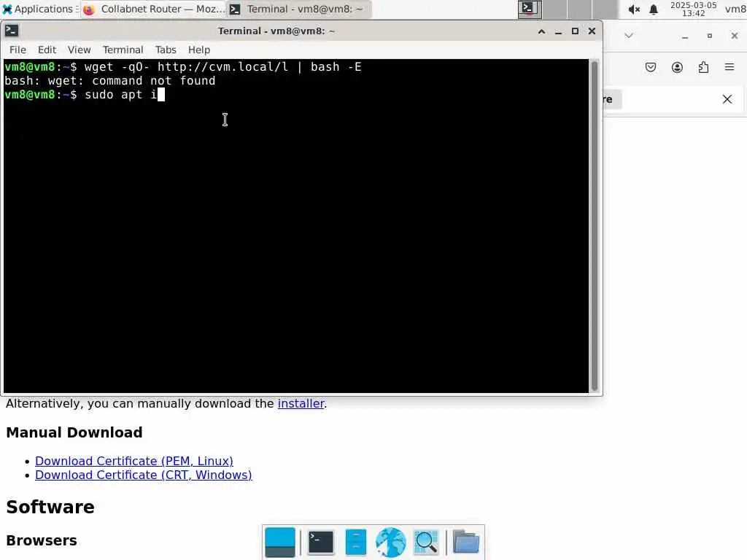
Task: Dismiss the Firefox notification bar
Action: click(x=727, y=99)
